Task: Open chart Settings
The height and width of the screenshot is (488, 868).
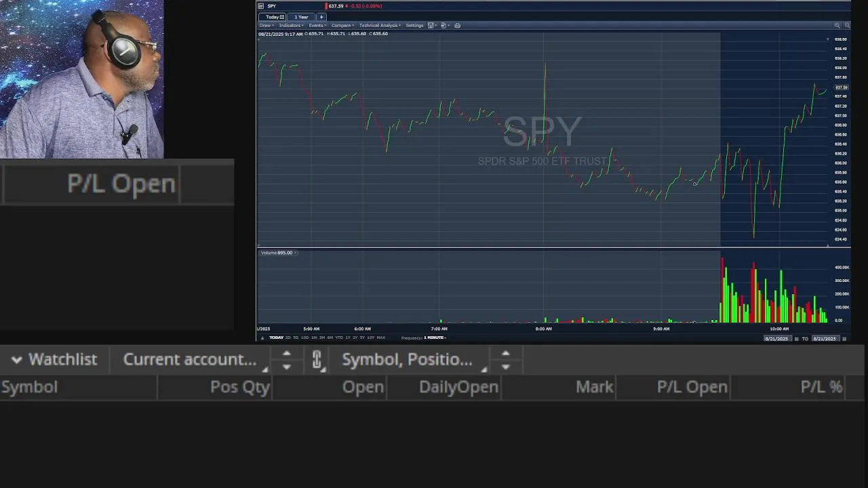Action: point(414,25)
